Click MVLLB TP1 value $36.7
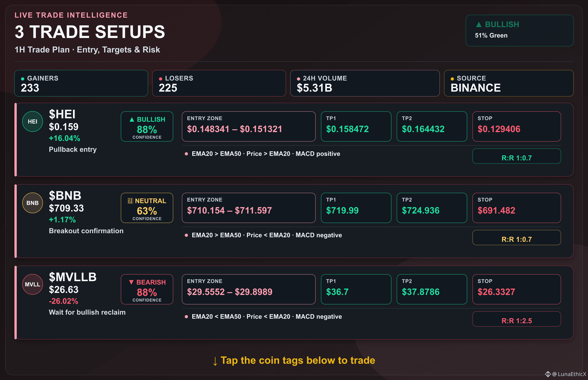 [x=337, y=292]
